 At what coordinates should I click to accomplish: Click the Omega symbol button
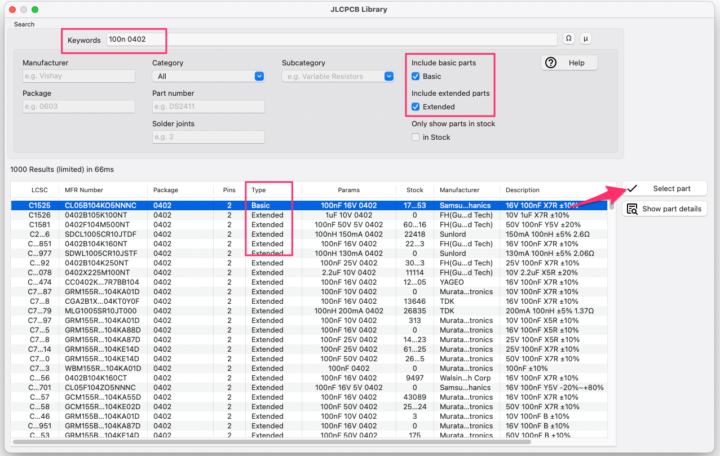pos(569,39)
